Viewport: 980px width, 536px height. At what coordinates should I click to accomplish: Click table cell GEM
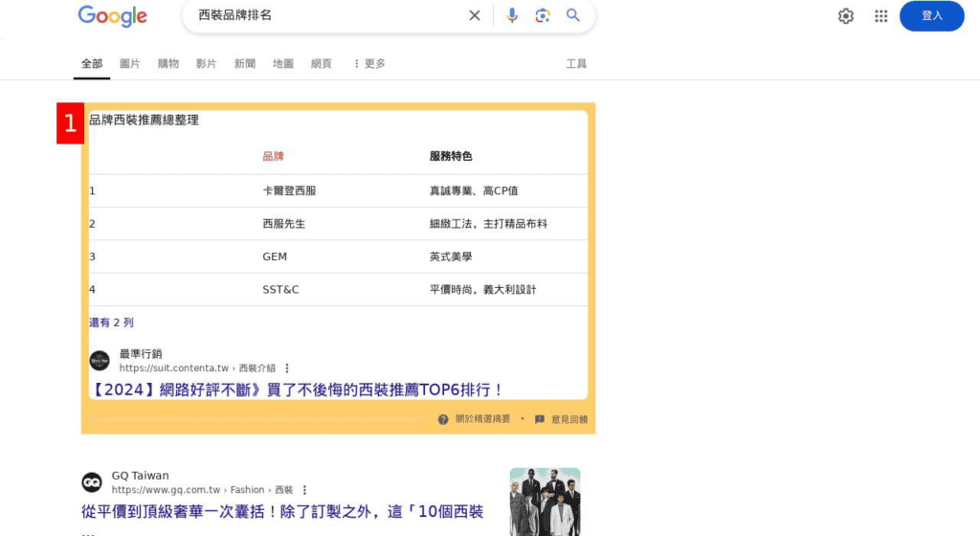tap(275, 257)
